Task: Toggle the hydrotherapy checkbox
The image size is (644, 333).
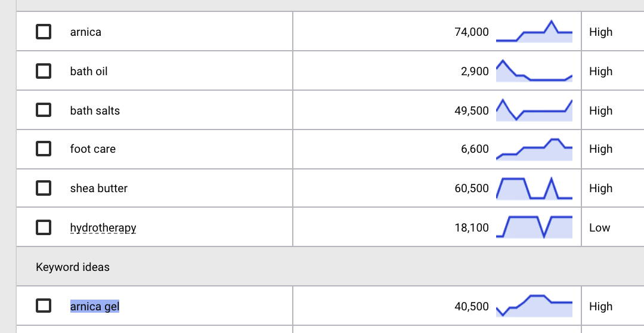Action: pos(44,227)
